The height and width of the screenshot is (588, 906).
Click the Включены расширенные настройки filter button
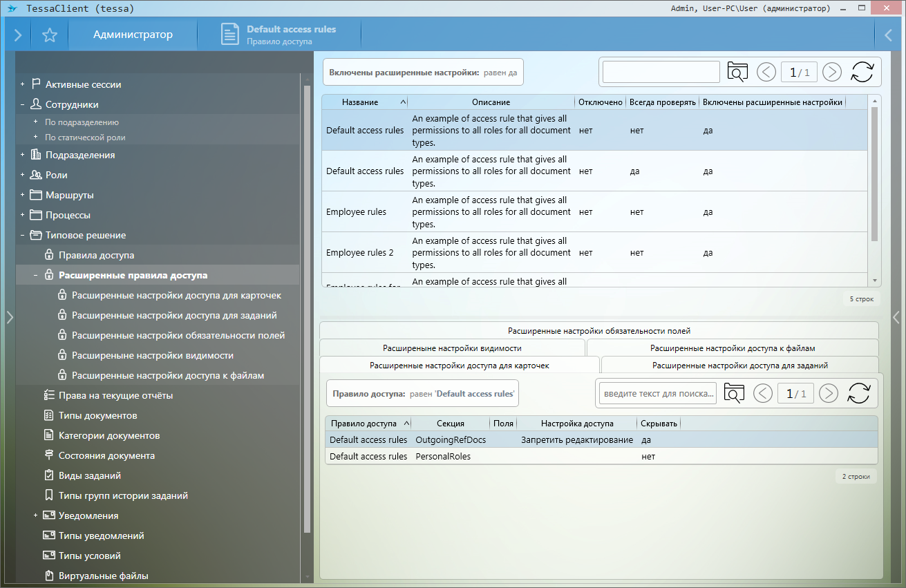coord(423,72)
